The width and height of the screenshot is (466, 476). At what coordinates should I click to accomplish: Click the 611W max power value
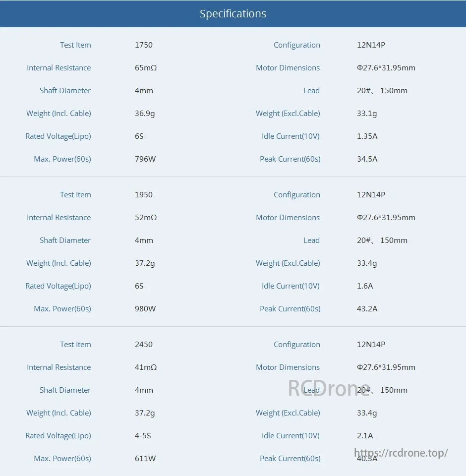pos(145,459)
